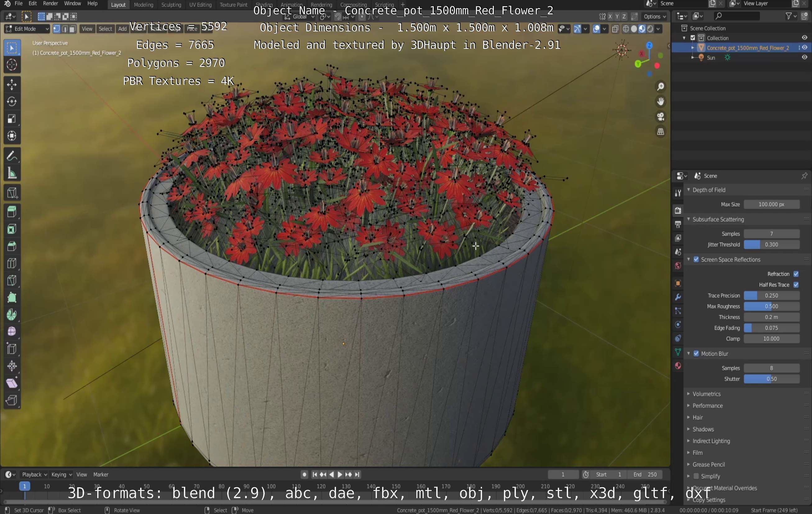Select the Shear tool
This screenshot has height=514, width=812.
coord(12,383)
